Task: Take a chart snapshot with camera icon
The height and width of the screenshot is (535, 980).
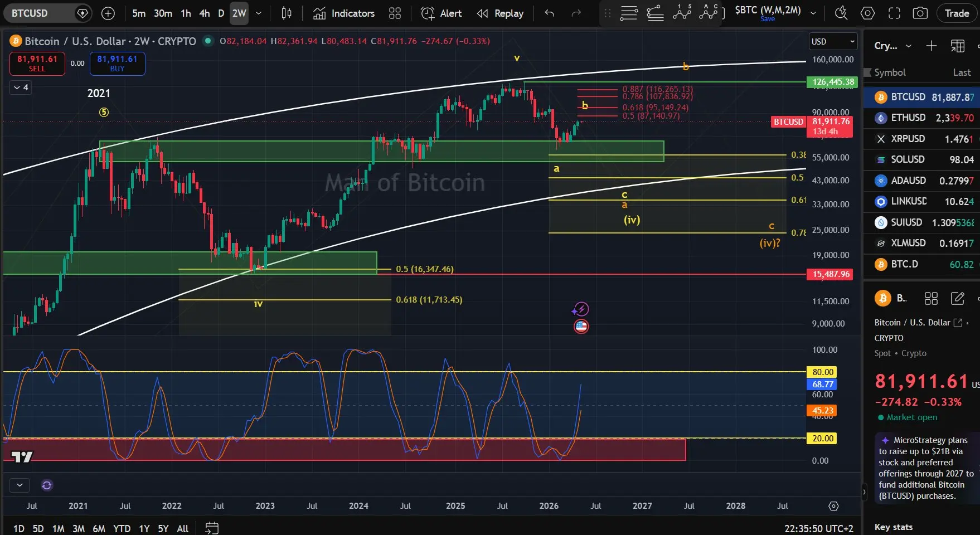Action: click(x=920, y=13)
